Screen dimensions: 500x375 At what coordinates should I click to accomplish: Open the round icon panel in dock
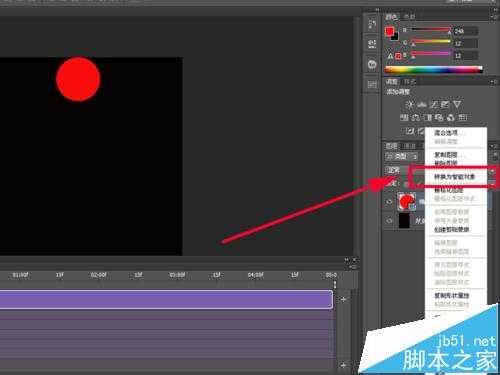[372, 64]
